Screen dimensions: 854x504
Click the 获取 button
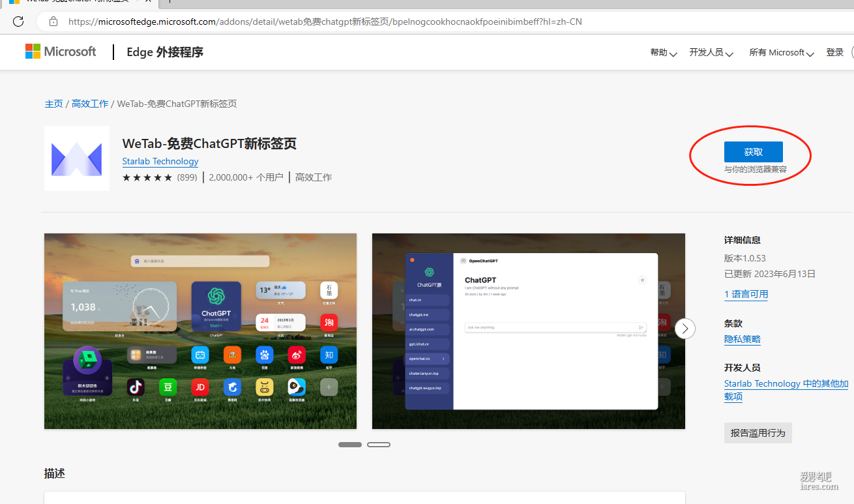pyautogui.click(x=753, y=152)
